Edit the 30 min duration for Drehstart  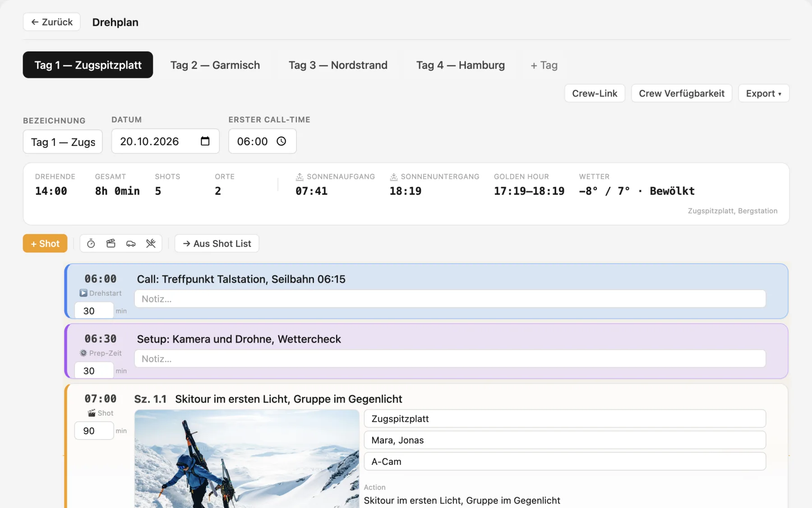(x=94, y=311)
